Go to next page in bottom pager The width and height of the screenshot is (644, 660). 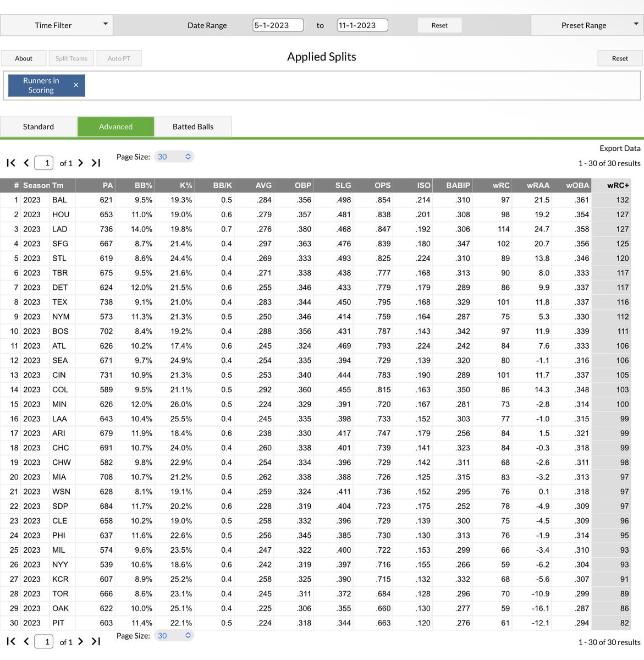click(81, 641)
